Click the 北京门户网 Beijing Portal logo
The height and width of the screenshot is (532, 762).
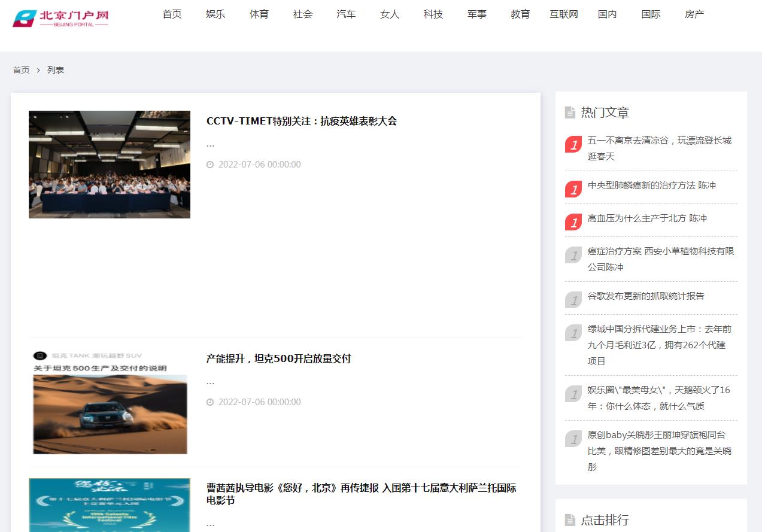[x=60, y=19]
